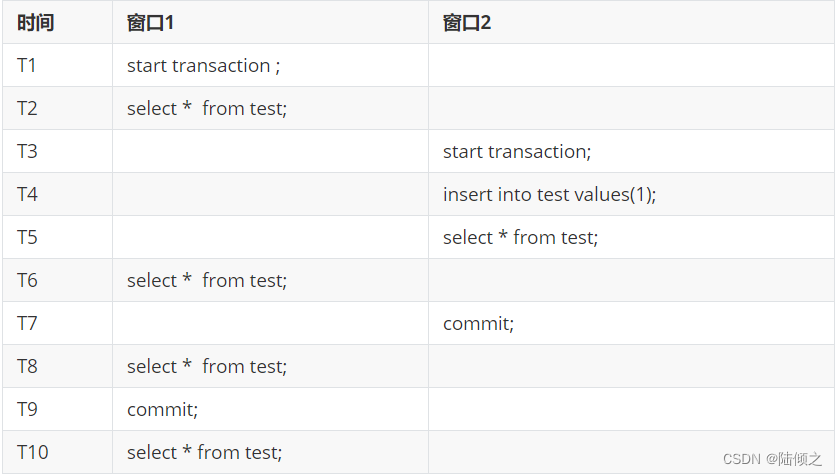Click 窗口2's select statement in row T5
The image size is (838, 475).
click(x=521, y=237)
